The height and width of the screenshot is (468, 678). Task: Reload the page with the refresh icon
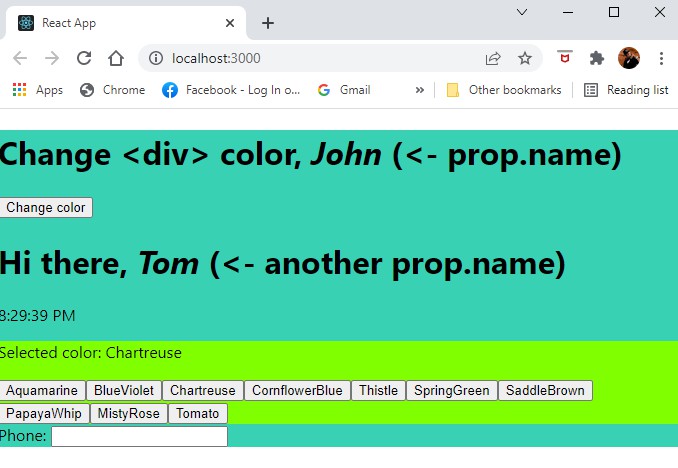click(x=84, y=58)
